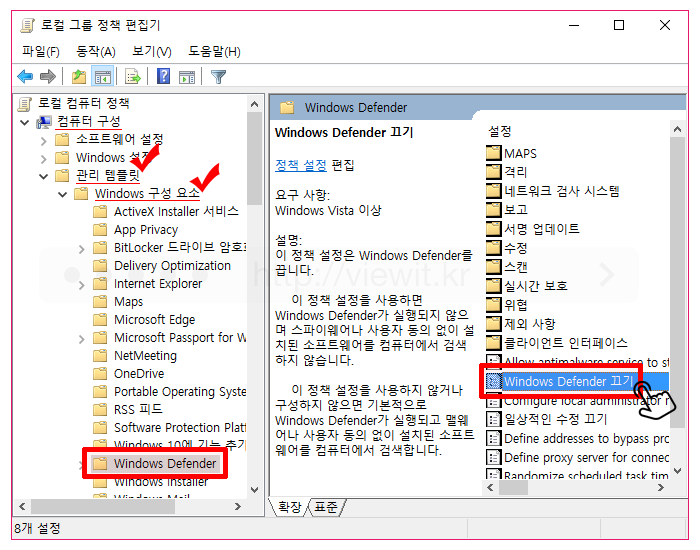The height and width of the screenshot is (550, 700).
Task: Collapse the Windows 구성 요소 node
Action: [x=62, y=194]
